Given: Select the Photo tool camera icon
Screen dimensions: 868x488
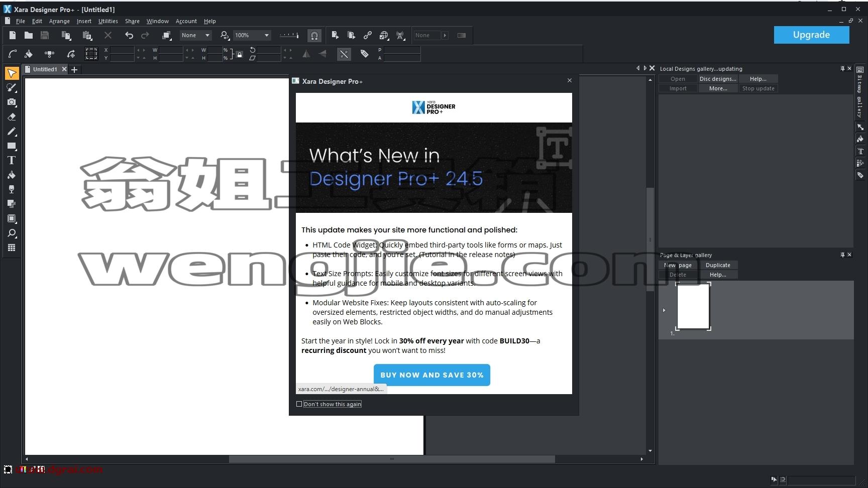Looking at the screenshot, I should [x=12, y=102].
